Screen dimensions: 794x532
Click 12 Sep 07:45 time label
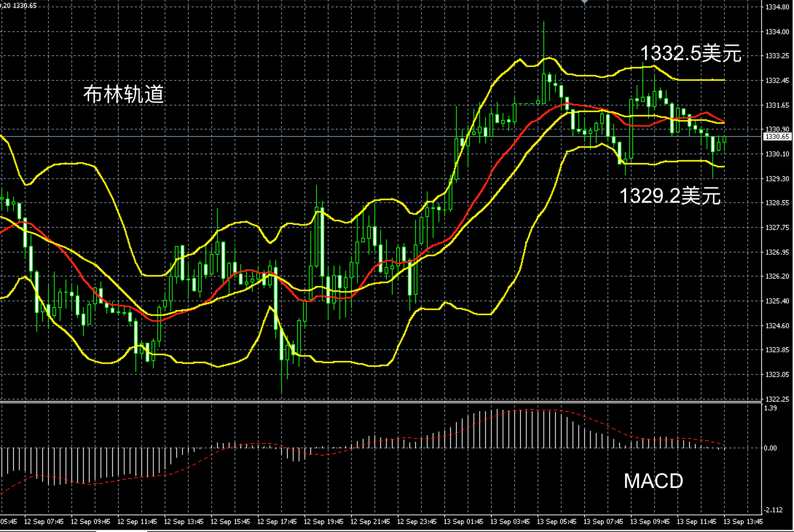click(x=44, y=522)
